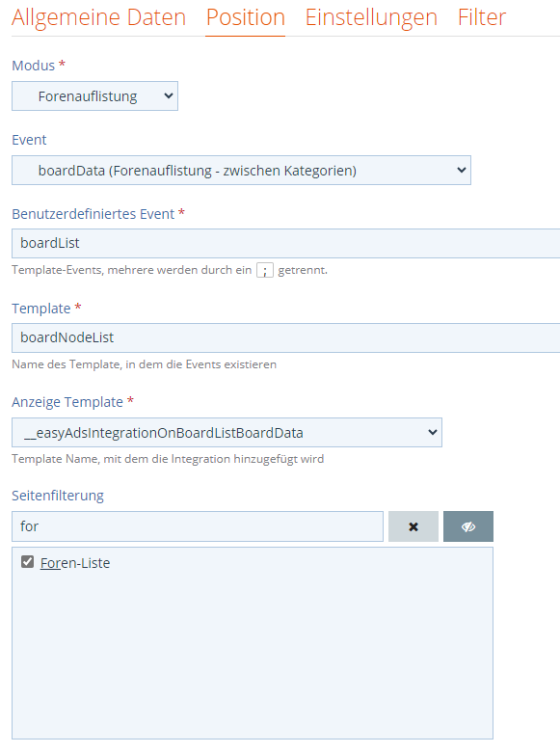The width and height of the screenshot is (560, 753).
Task: Click the X clear filter icon
Action: click(413, 526)
